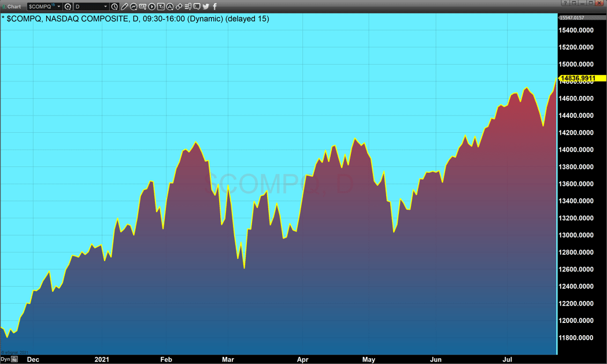The image size is (607, 364).
Task: Click the Chart window title label
Action: (14, 6)
